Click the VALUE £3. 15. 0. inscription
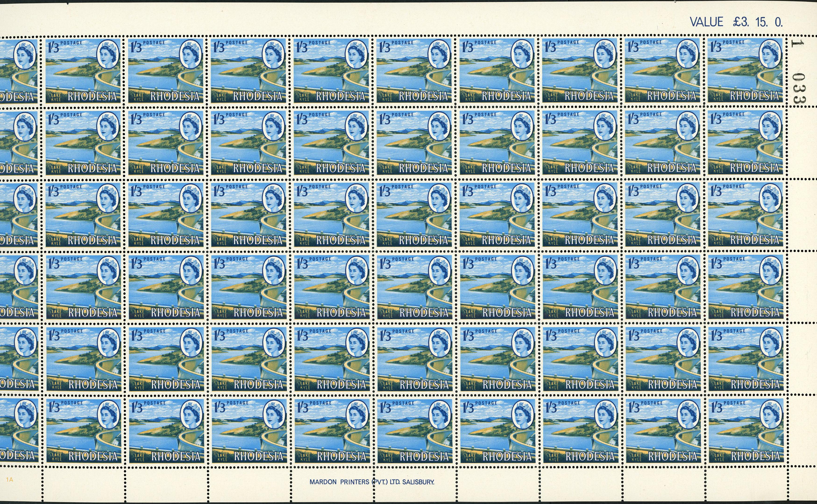Viewport: 817px width, 504px height. [736, 22]
